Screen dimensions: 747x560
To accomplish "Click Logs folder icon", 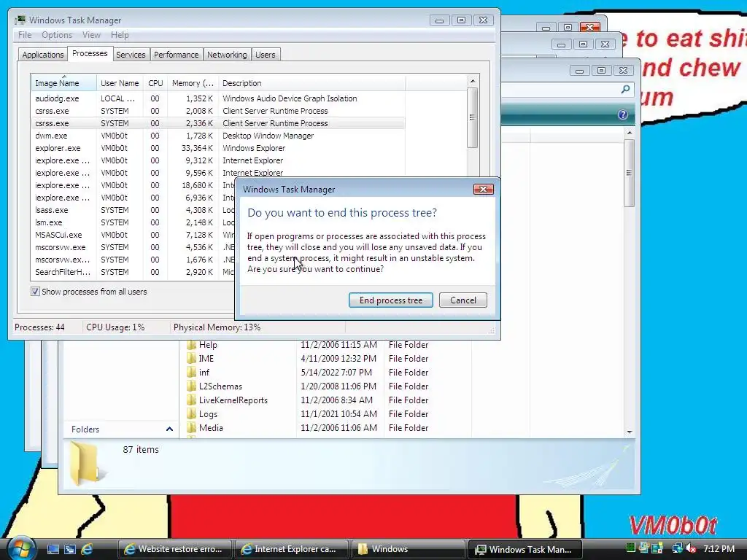I will (192, 414).
